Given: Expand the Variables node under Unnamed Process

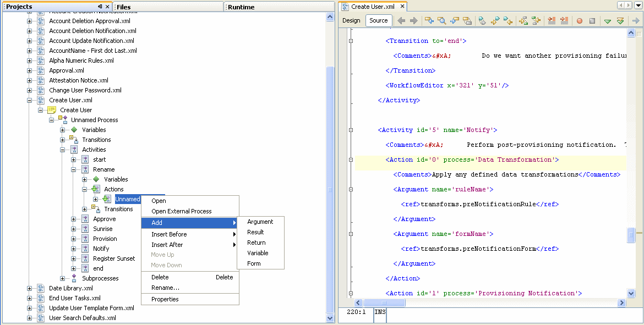Looking at the screenshot, I should pos(62,130).
